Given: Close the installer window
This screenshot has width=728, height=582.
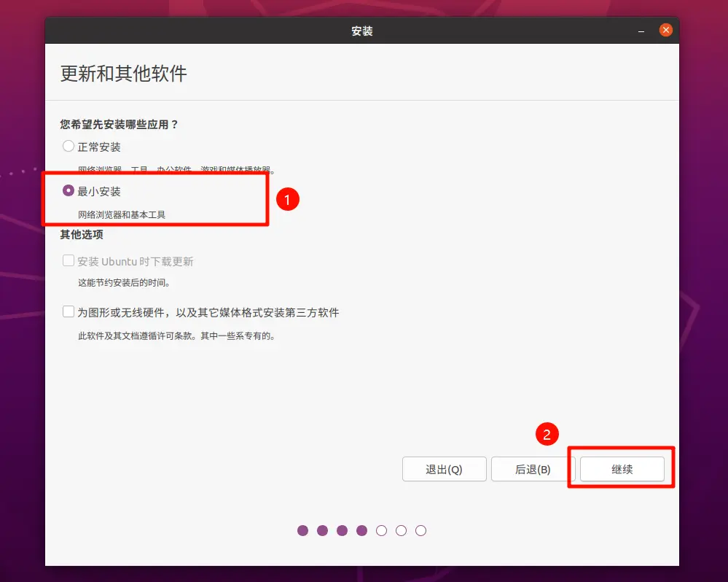Looking at the screenshot, I should tap(666, 30).
